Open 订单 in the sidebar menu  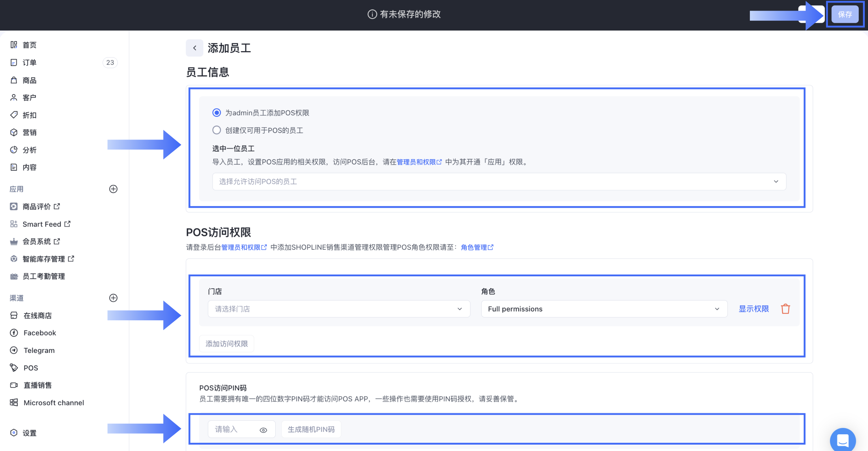pyautogui.click(x=29, y=63)
